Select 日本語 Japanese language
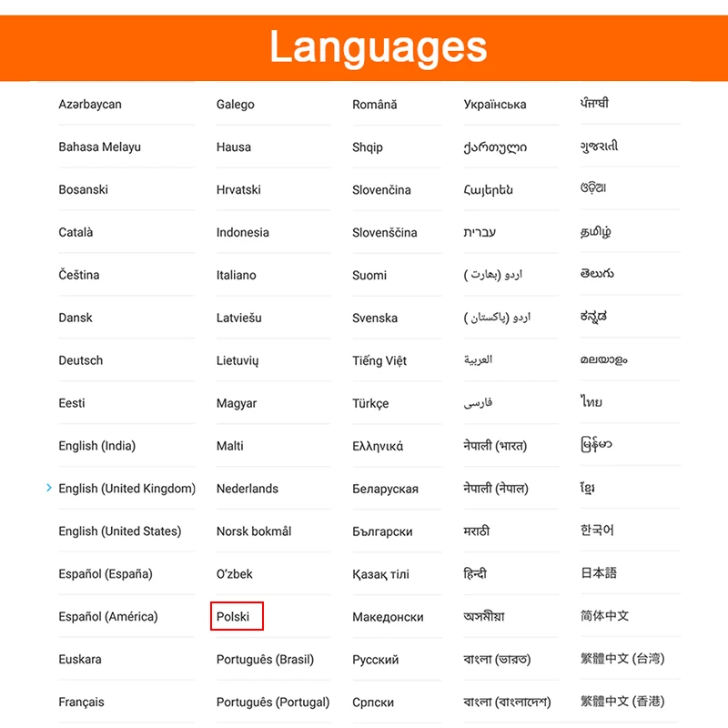This screenshot has width=728, height=728. [x=599, y=573]
